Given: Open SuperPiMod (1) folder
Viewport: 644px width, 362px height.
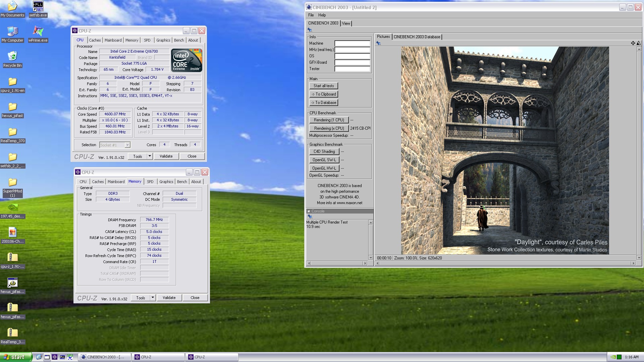Looking at the screenshot, I should [12, 187].
